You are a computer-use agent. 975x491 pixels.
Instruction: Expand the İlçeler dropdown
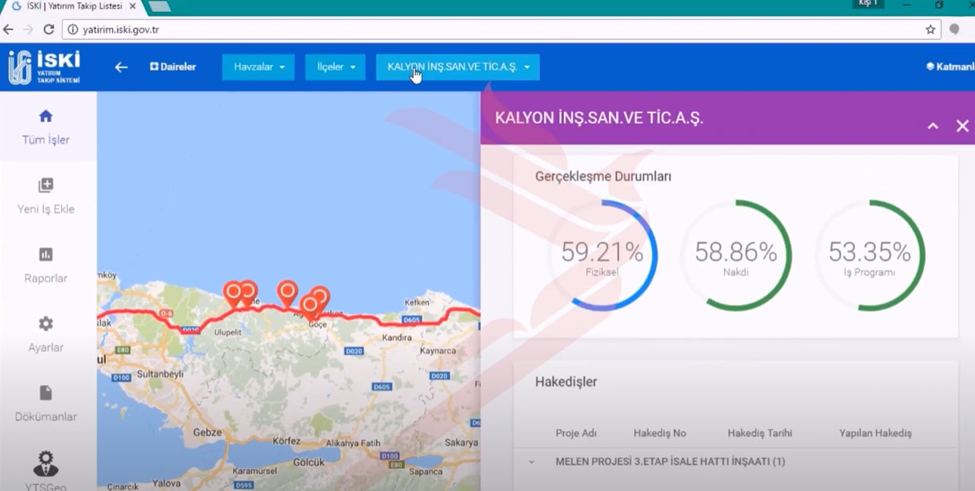[x=335, y=67]
